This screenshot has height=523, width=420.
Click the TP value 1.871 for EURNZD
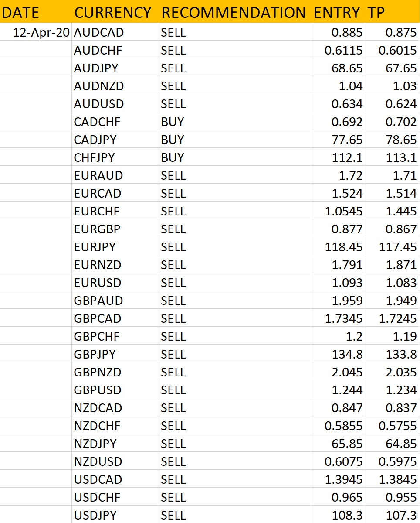point(392,264)
